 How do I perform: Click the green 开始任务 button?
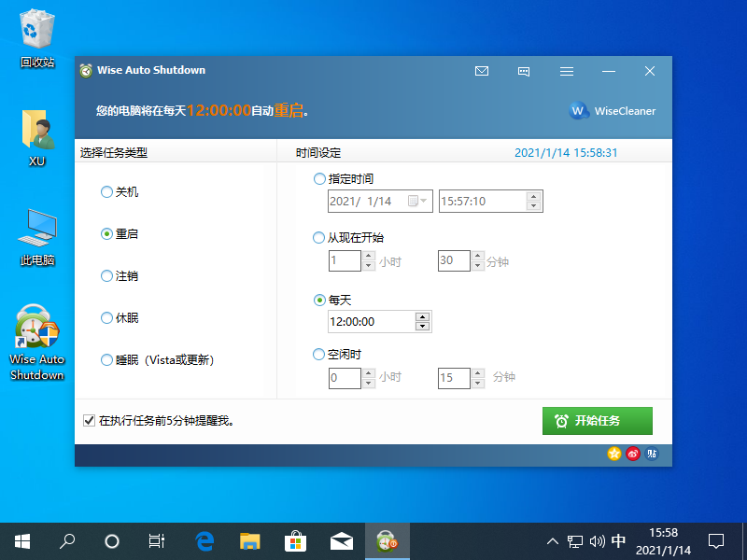point(597,421)
